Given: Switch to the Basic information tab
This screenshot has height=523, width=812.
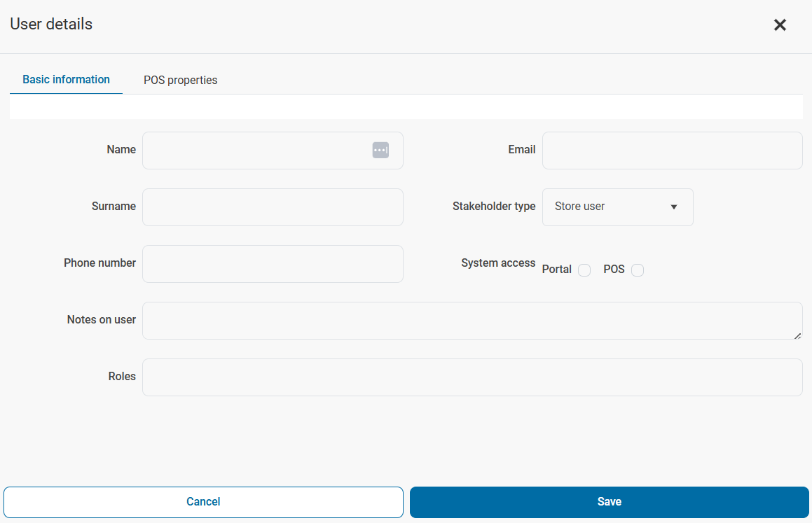Looking at the screenshot, I should pyautogui.click(x=66, y=80).
